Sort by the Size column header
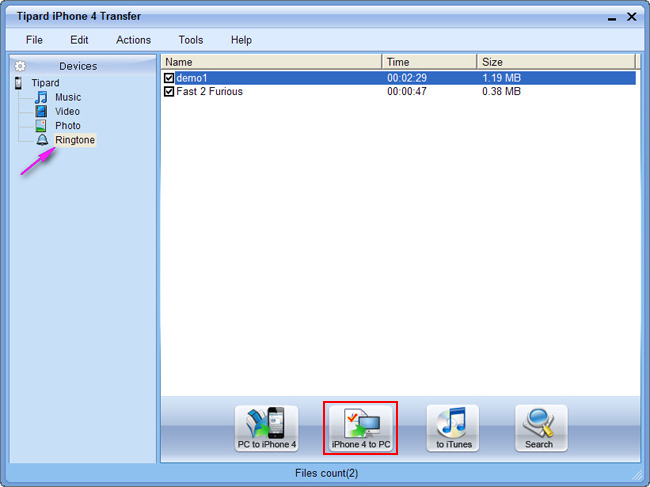Image resolution: width=650 pixels, height=487 pixels. (556, 62)
